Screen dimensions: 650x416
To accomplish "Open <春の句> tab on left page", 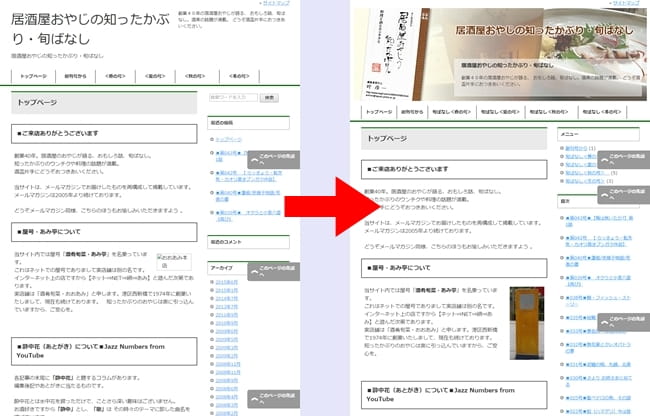I will 114,76.
